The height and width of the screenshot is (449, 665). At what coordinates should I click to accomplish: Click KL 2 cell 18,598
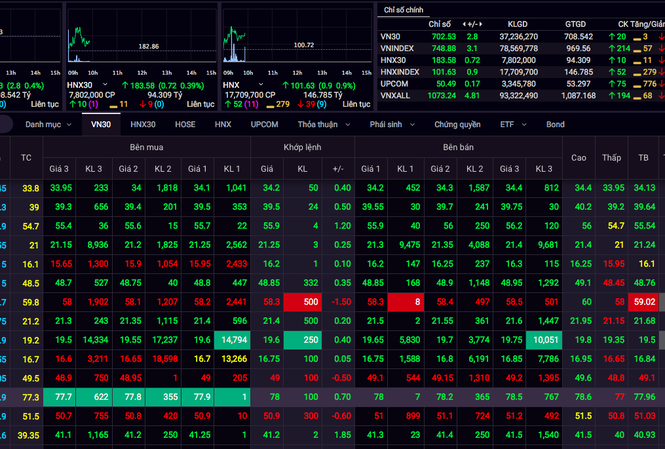(x=165, y=359)
